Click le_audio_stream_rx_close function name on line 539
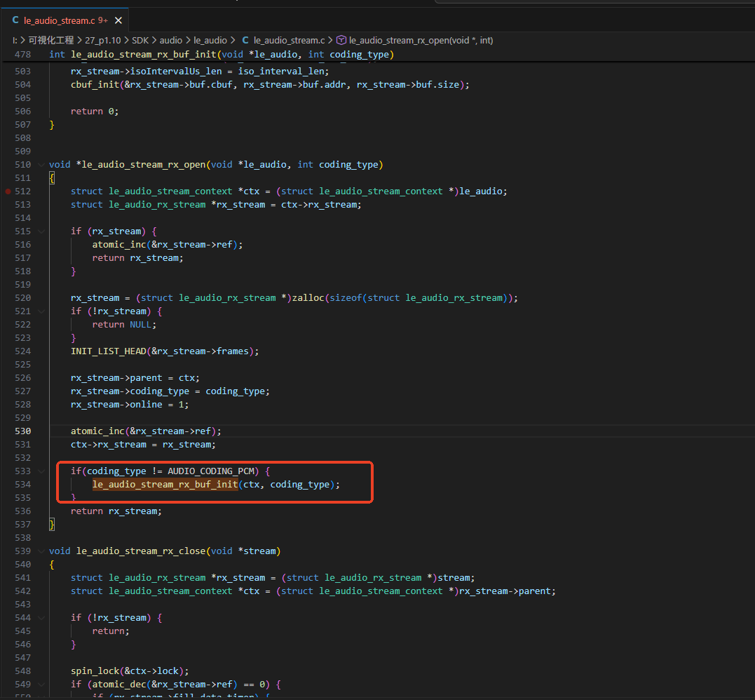Image resolution: width=755 pixels, height=700 pixels. 141,551
